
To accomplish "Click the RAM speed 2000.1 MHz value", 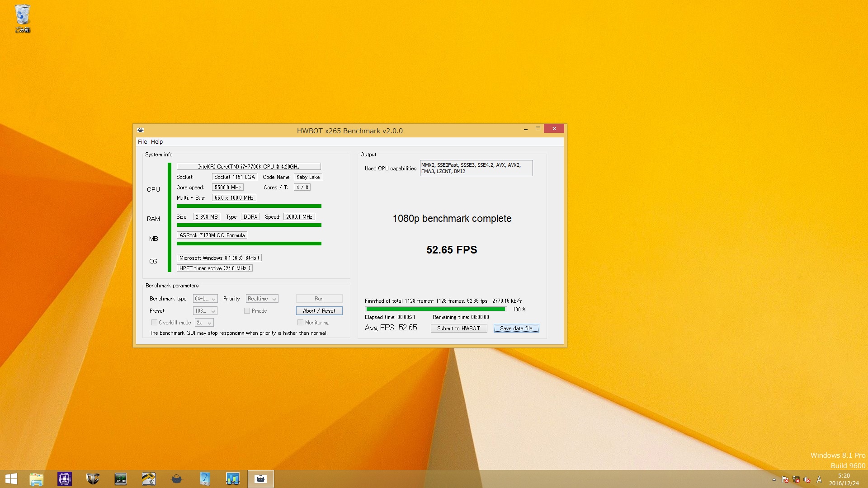I will [x=299, y=217].
